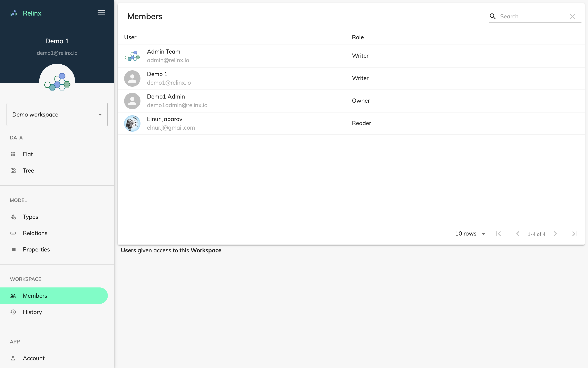Toggle the hamburger menu icon
The width and height of the screenshot is (588, 368).
(x=101, y=13)
